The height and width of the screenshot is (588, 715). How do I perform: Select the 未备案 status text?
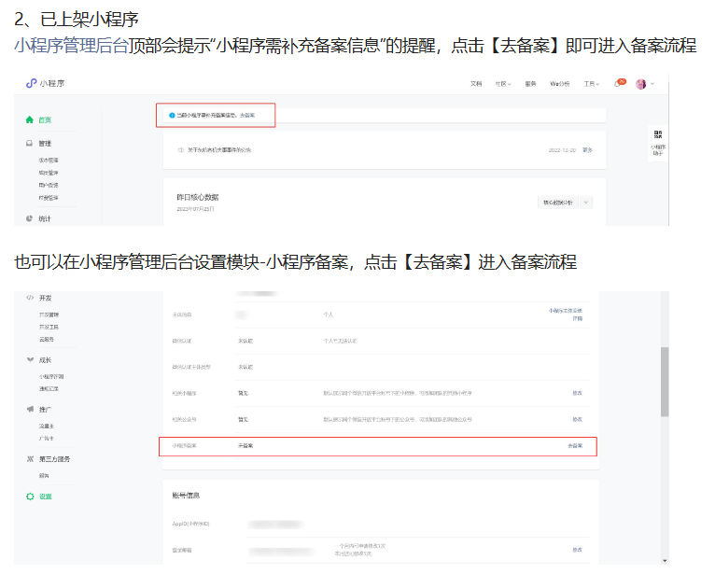click(x=245, y=446)
